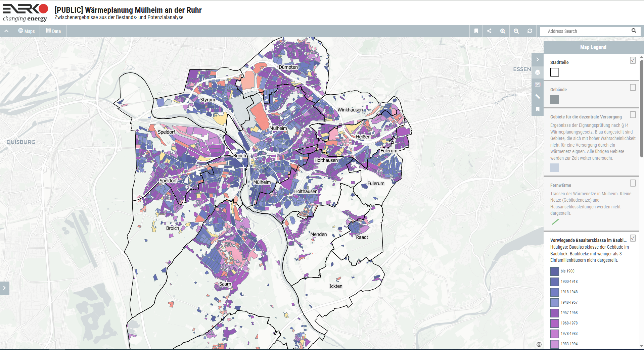Image resolution: width=644 pixels, height=350 pixels.
Task: Zoom in using the magnifier plus icon
Action: pos(503,31)
